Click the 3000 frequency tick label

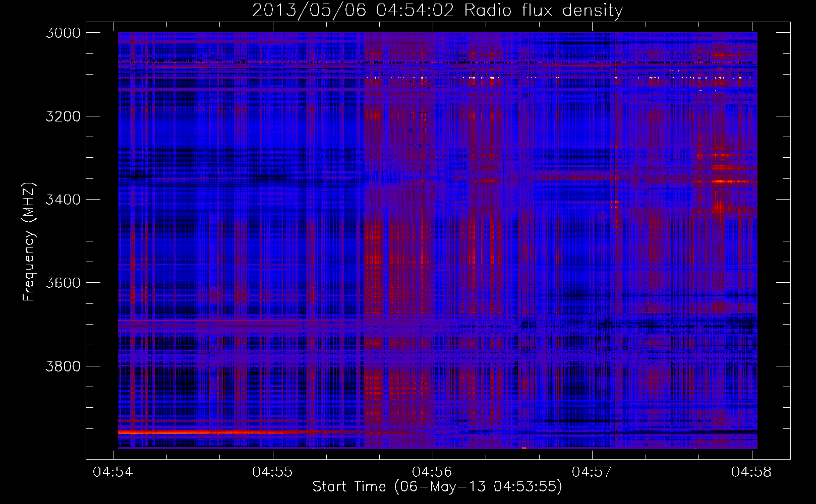click(x=63, y=33)
